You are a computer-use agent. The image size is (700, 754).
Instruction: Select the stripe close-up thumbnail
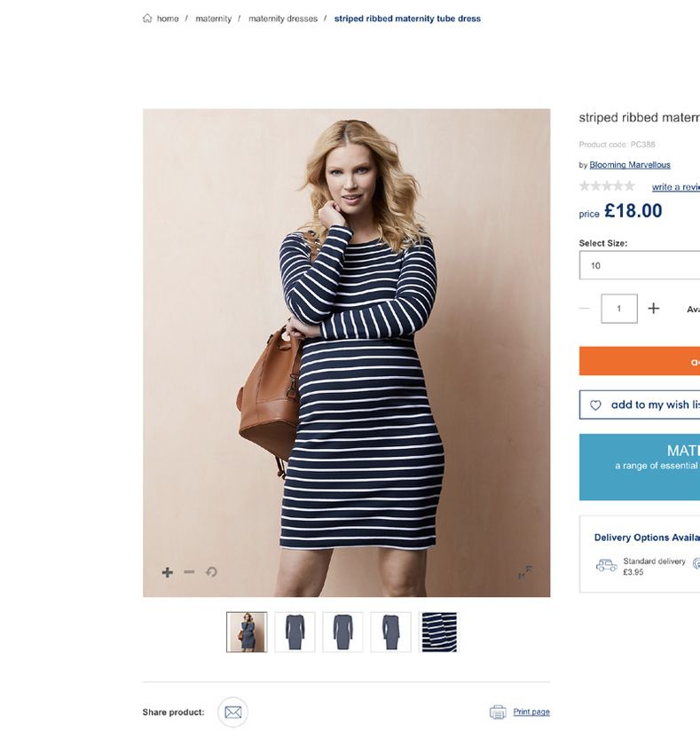pyautogui.click(x=439, y=632)
